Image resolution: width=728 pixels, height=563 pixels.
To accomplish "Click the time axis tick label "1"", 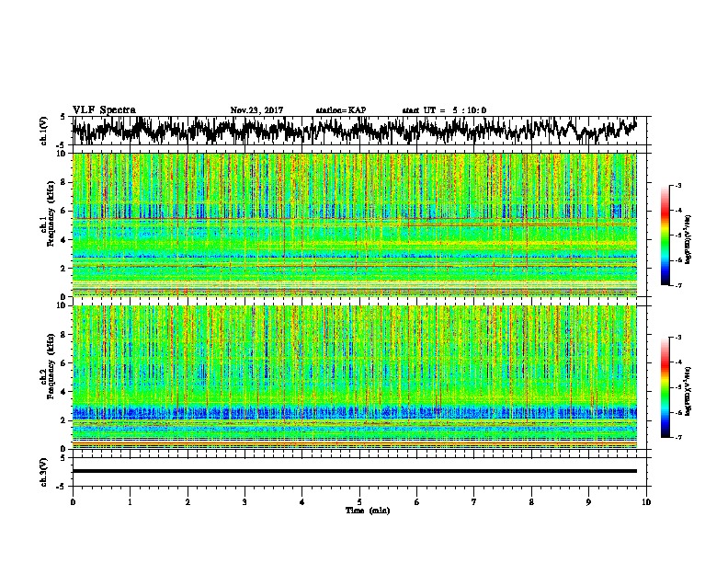I will [130, 502].
